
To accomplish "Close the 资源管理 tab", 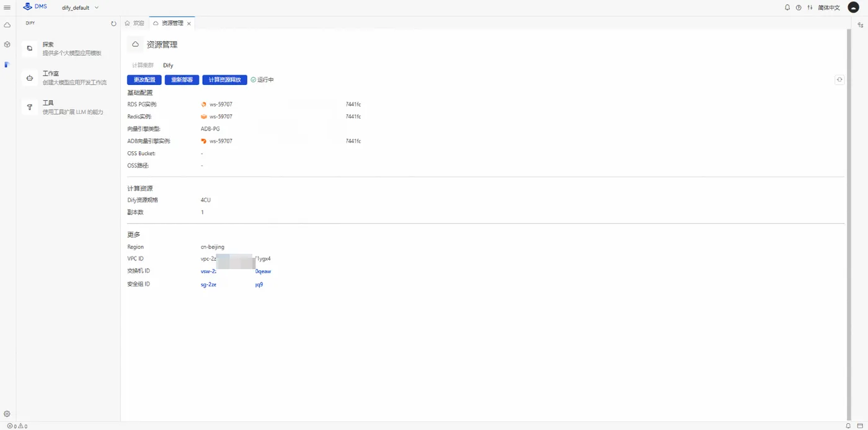I will coord(189,24).
